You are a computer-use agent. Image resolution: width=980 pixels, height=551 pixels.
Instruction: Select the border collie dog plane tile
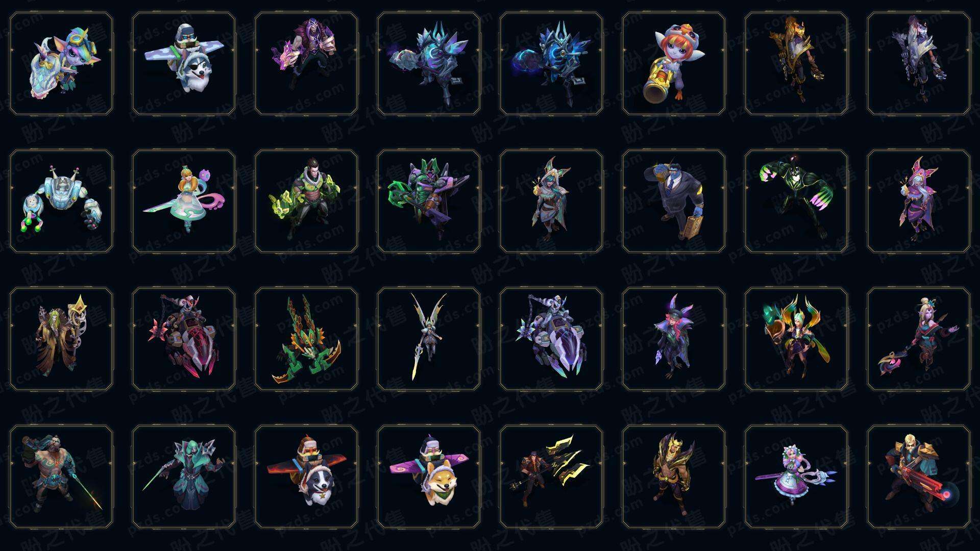(306, 477)
